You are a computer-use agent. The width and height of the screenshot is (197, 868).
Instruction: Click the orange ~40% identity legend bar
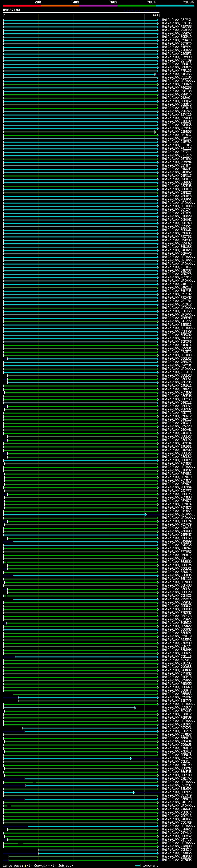click(61, 6)
